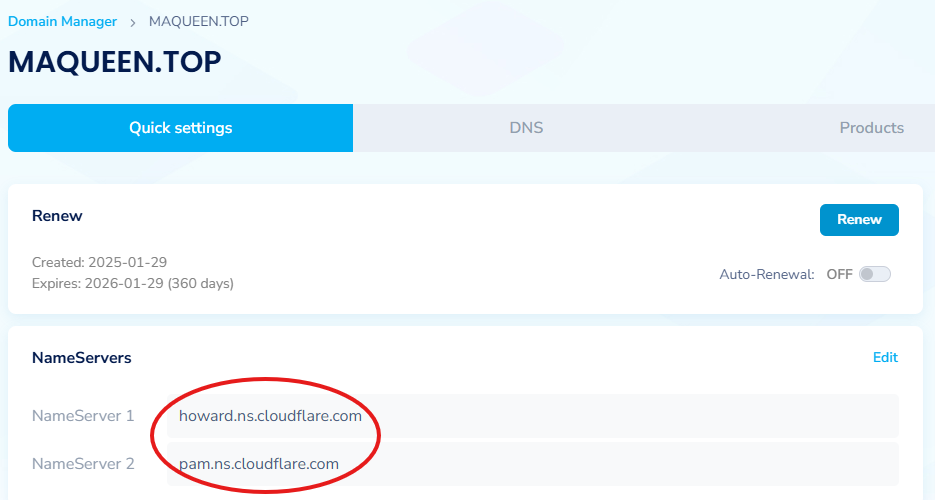Open the Domain Manager breadcrumb link
The image size is (935, 500).
[x=63, y=21]
